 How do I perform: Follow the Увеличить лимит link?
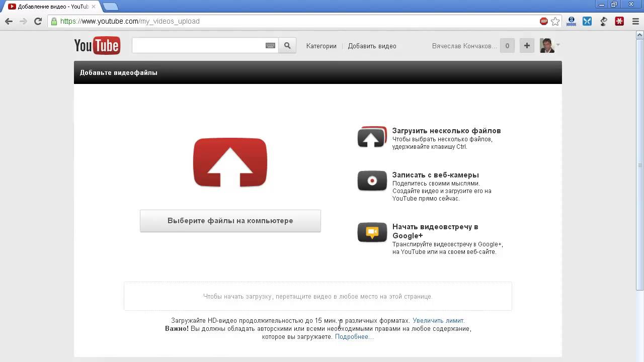pos(438,320)
